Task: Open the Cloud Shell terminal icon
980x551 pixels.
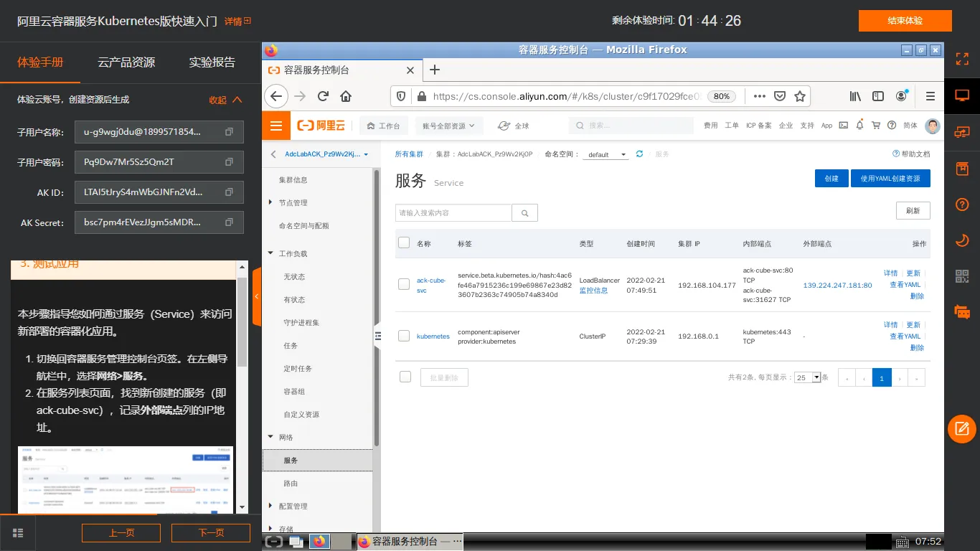Action: 844,126
